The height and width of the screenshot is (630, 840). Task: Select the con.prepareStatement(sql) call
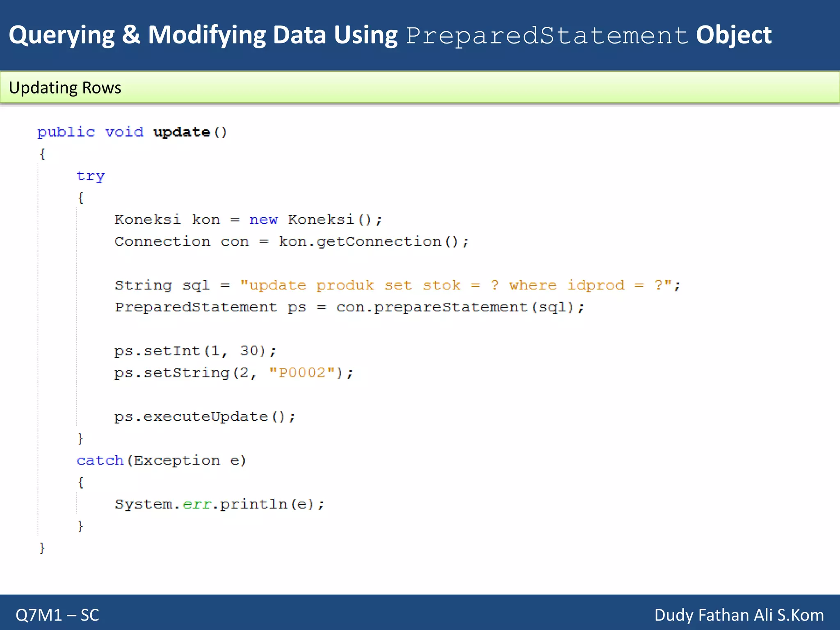tap(459, 307)
